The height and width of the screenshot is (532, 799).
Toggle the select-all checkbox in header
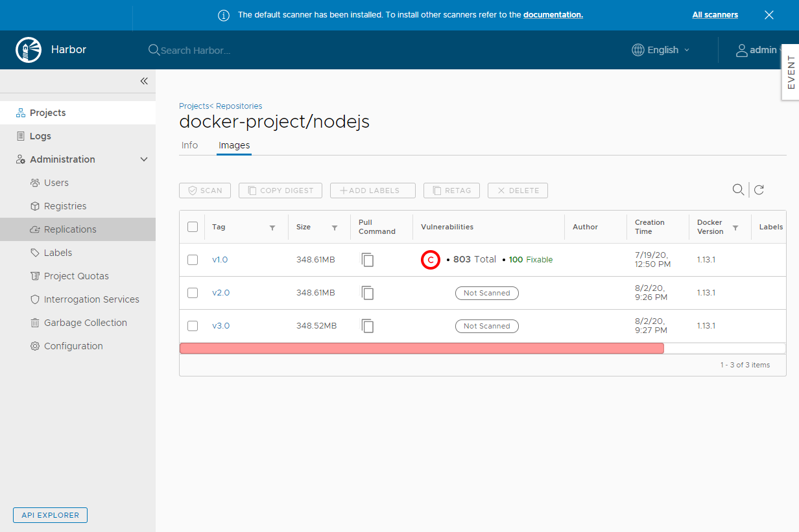click(x=193, y=227)
